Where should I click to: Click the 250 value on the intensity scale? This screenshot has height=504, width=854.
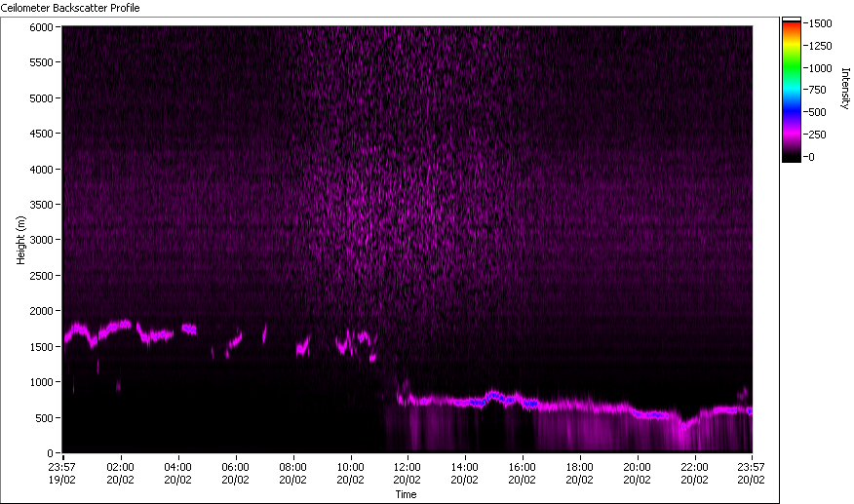818,135
